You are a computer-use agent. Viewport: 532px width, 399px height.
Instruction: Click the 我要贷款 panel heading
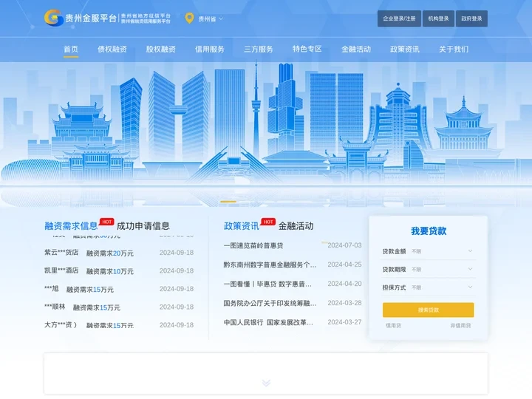429,231
